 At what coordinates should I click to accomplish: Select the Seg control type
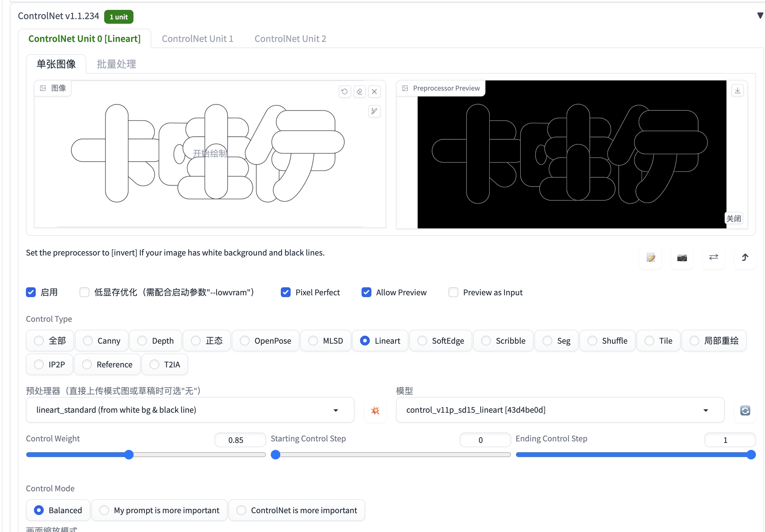557,341
